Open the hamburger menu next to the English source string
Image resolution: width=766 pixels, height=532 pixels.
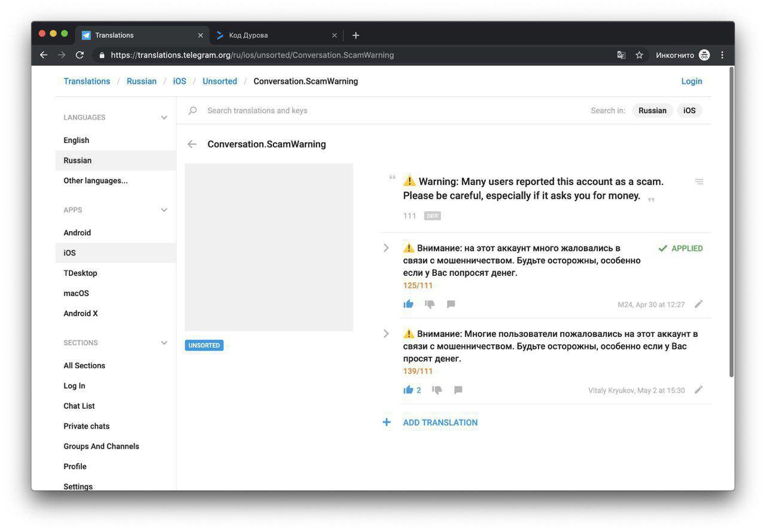[x=699, y=181]
